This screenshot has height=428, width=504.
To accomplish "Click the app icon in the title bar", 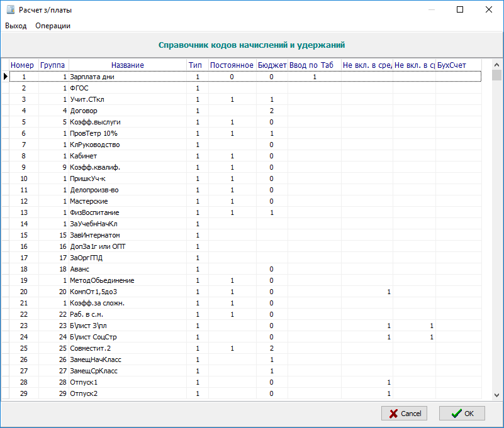I will pyautogui.click(x=10, y=10).
